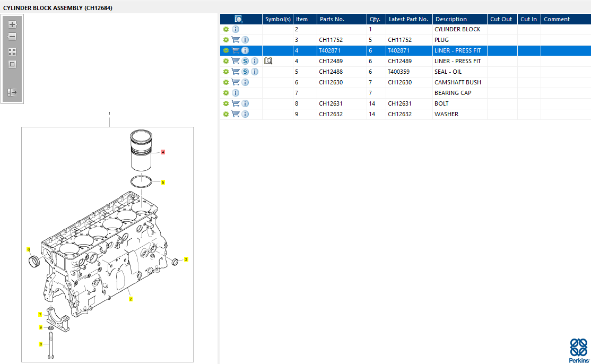This screenshot has width=591, height=364.
Task: Select callout 9 beside the washer
Action: click(41, 327)
